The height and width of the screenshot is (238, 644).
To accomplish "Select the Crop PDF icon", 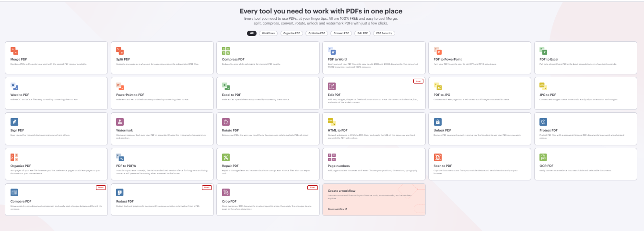I will 226,192.
